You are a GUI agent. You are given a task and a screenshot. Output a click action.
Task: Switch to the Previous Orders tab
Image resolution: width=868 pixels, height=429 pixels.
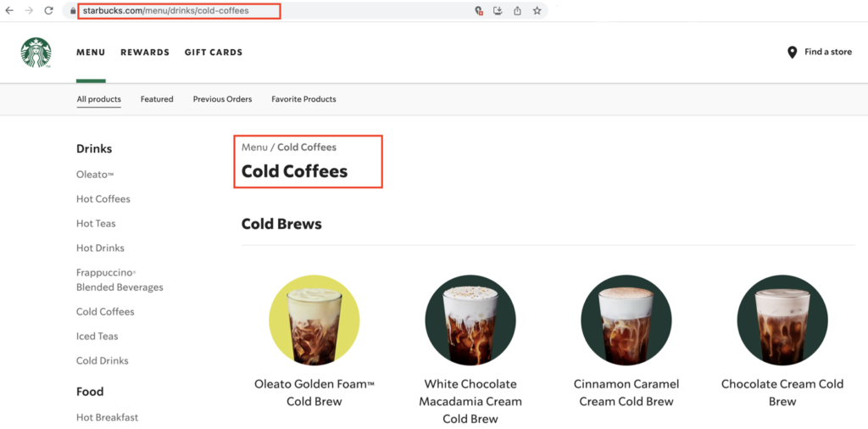[223, 99]
